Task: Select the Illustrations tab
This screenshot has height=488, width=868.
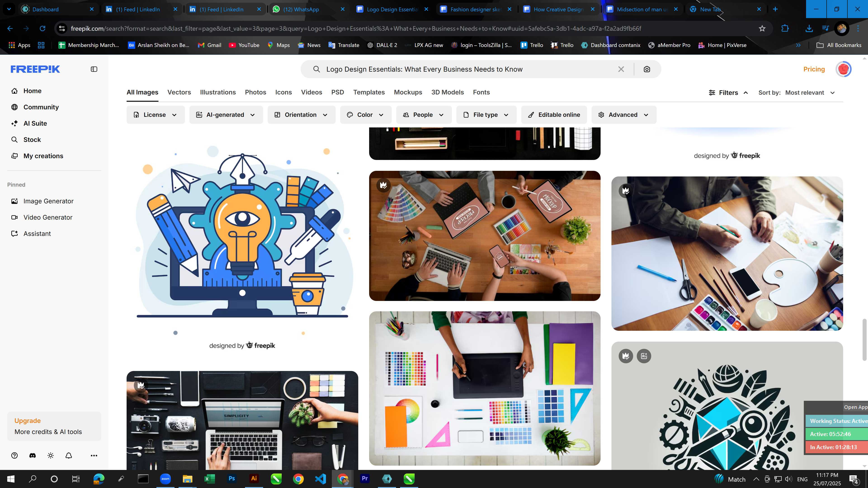Action: (218, 92)
